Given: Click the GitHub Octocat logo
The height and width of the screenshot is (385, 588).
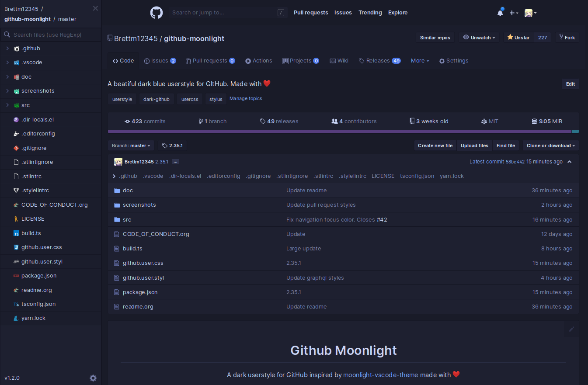Looking at the screenshot, I should [157, 13].
